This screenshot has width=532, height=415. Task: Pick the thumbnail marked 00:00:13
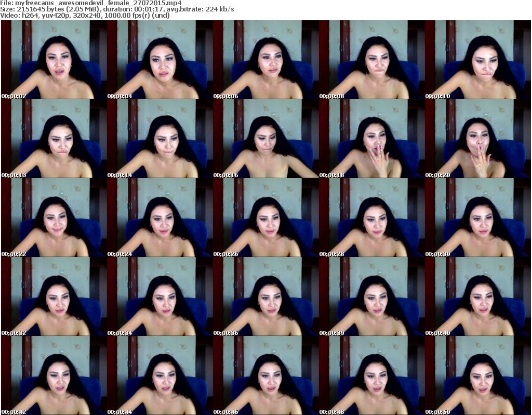54,139
